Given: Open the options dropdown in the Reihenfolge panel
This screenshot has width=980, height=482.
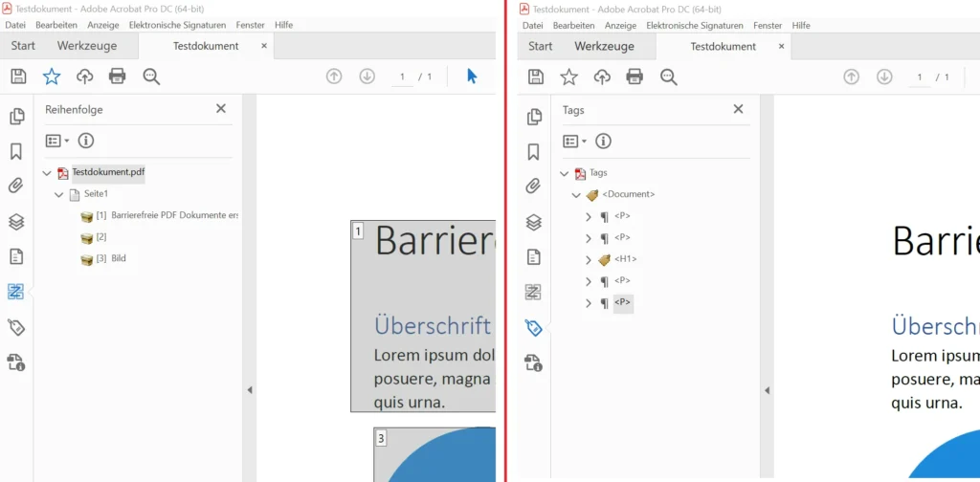Looking at the screenshot, I should (x=57, y=142).
